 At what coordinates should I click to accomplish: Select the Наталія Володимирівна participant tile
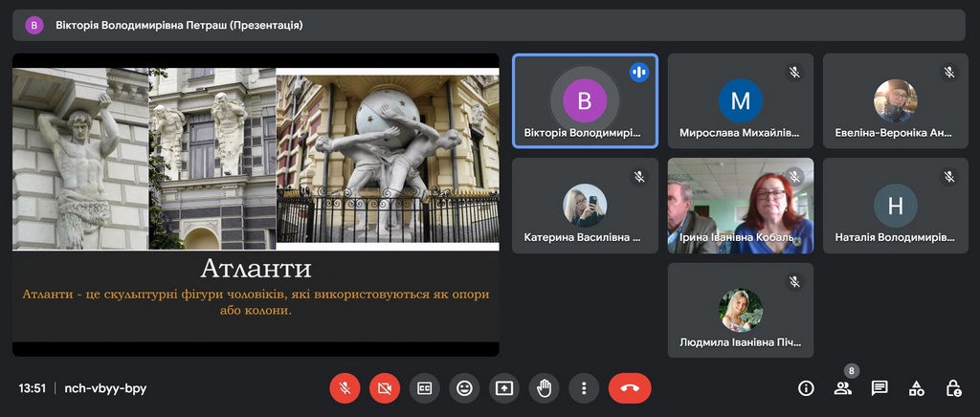coord(896,206)
